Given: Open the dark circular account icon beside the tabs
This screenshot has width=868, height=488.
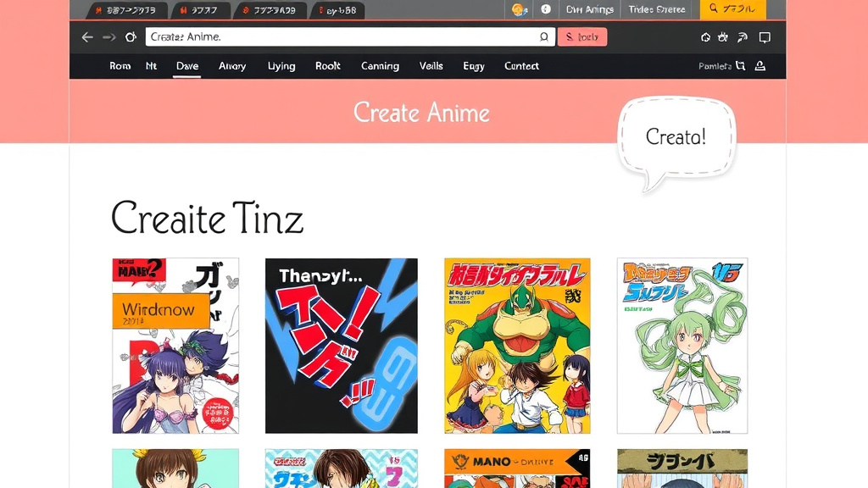Looking at the screenshot, I should (545, 9).
